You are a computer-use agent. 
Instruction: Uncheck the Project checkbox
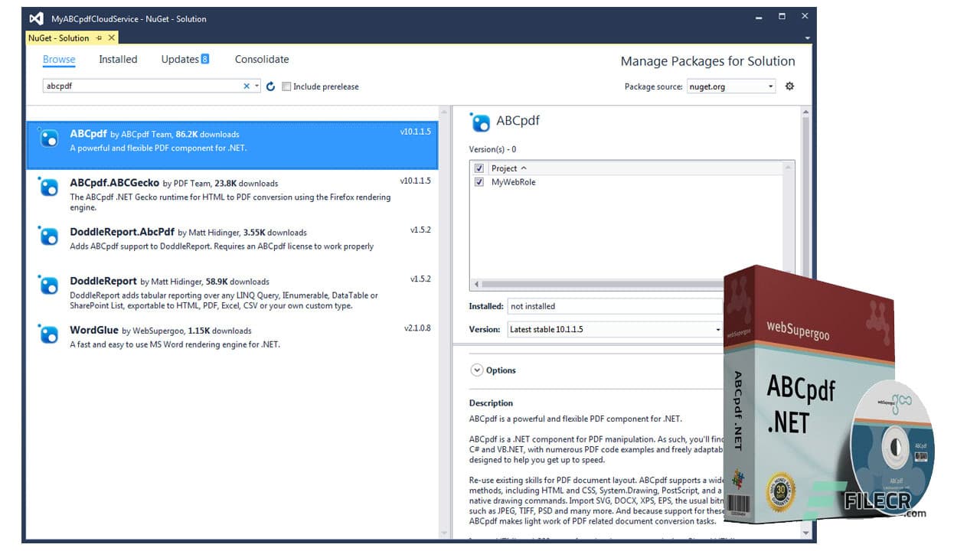(479, 168)
